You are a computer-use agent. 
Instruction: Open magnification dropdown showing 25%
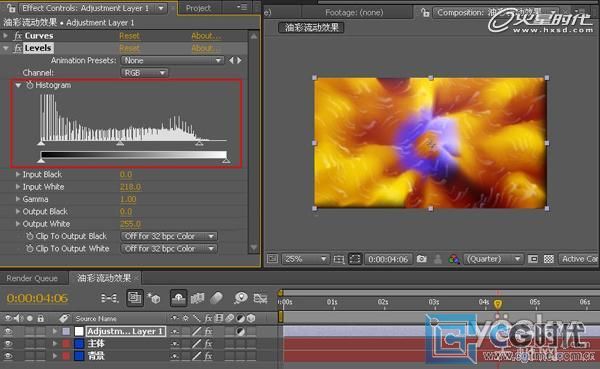(305, 259)
